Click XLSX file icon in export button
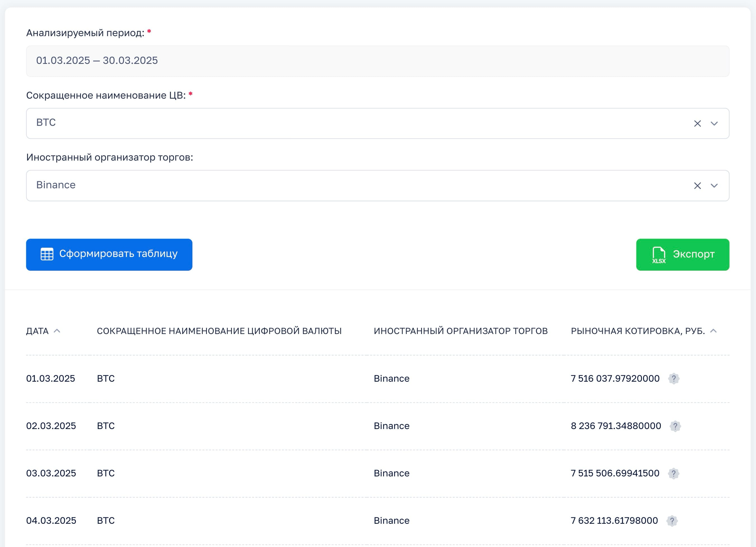 [x=659, y=255]
